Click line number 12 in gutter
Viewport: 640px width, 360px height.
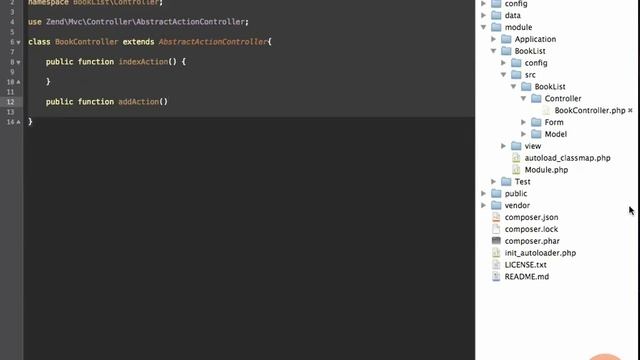point(11,102)
